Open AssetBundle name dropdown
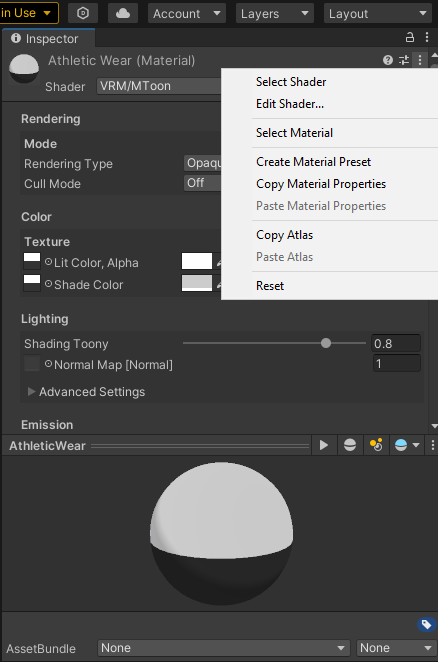Image resolution: width=438 pixels, height=662 pixels. [223, 648]
